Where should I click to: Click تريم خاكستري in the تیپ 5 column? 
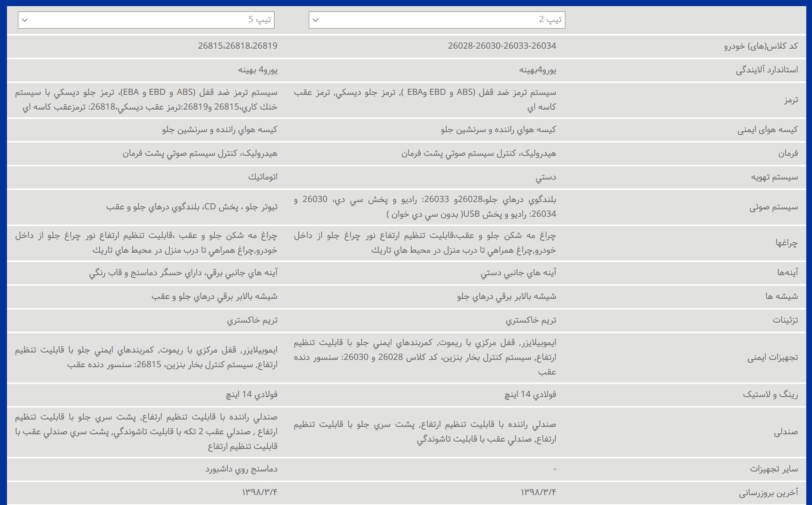coord(252,320)
